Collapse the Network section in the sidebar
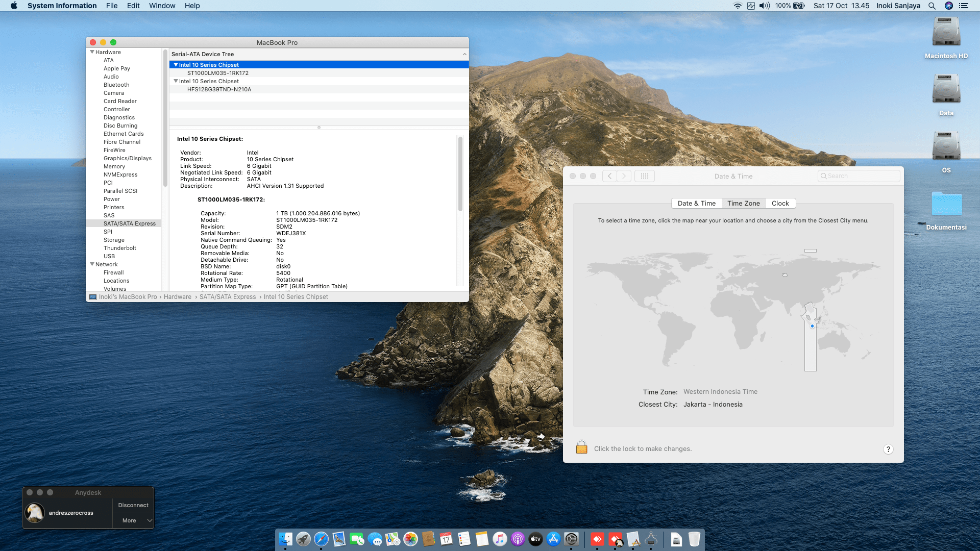The height and width of the screenshot is (551, 980). coord(92,264)
